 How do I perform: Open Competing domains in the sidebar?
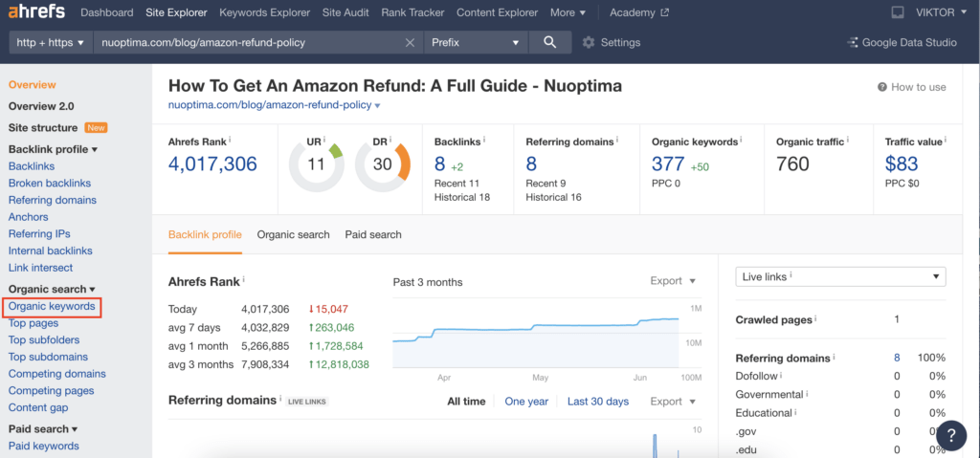click(x=56, y=374)
